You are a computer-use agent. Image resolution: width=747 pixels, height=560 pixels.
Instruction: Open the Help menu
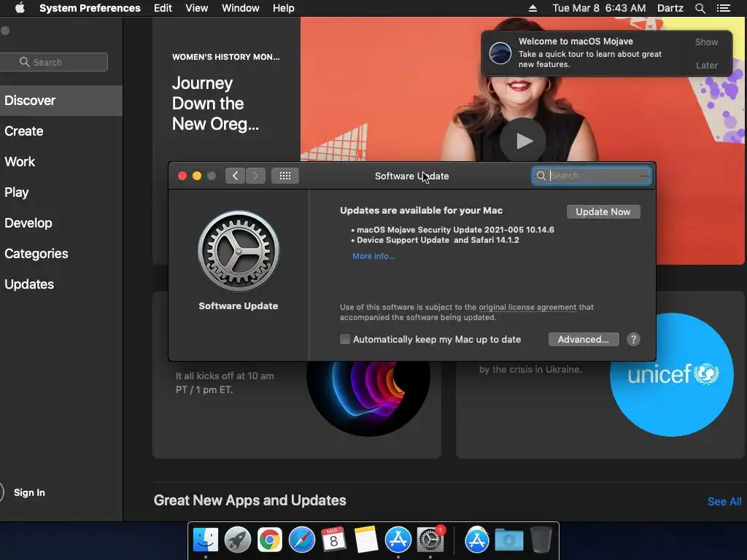tap(284, 8)
